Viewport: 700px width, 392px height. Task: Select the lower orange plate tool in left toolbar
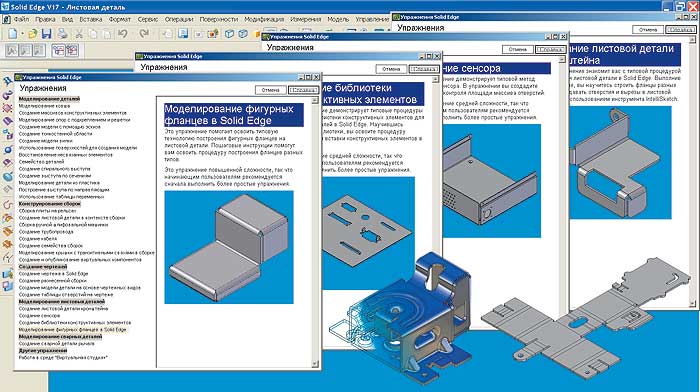tap(8, 245)
